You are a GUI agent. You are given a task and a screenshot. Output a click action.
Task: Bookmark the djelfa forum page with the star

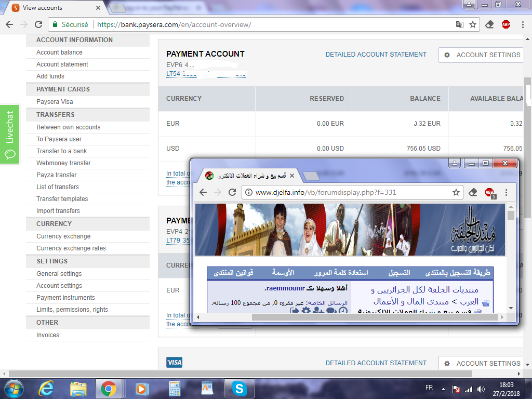[456, 192]
